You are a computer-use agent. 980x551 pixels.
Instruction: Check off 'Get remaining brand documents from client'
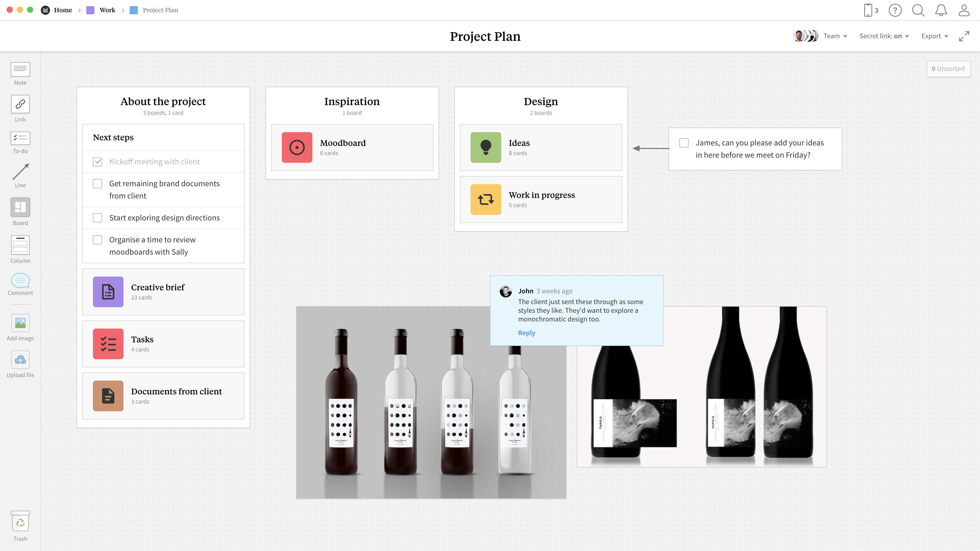(x=97, y=183)
